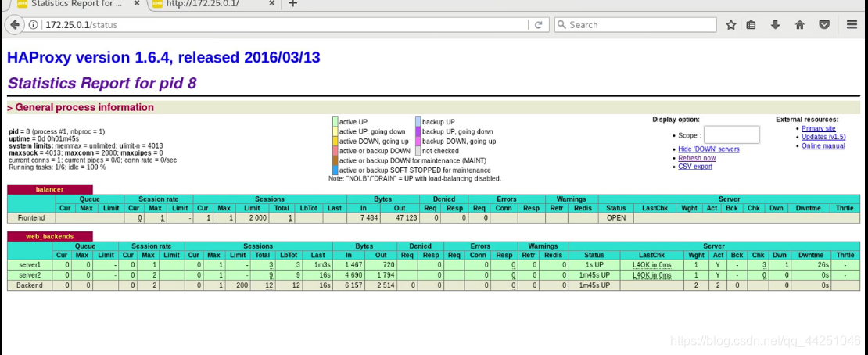Open the Primary site link
868x355 pixels.
(x=818, y=128)
